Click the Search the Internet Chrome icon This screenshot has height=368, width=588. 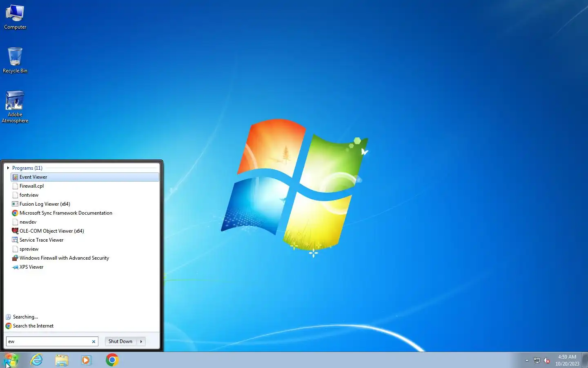tap(8, 326)
